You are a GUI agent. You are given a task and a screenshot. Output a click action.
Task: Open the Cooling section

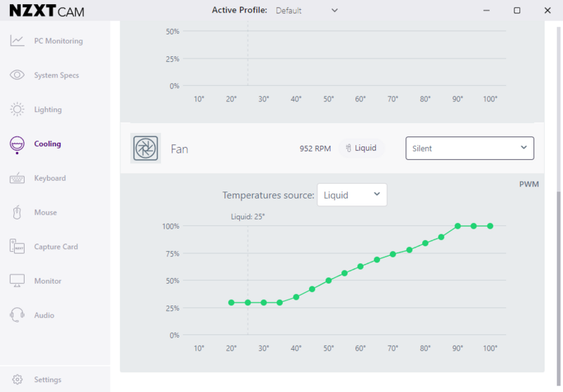(x=47, y=144)
